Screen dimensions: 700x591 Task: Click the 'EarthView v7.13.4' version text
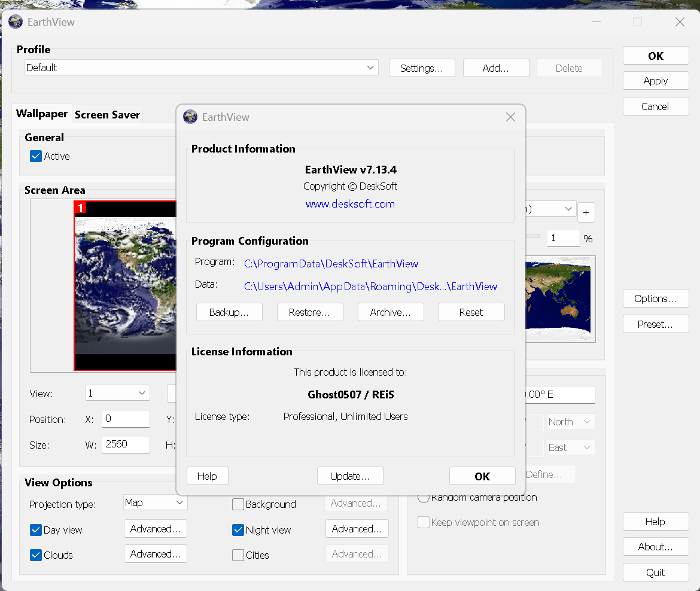pyautogui.click(x=351, y=170)
